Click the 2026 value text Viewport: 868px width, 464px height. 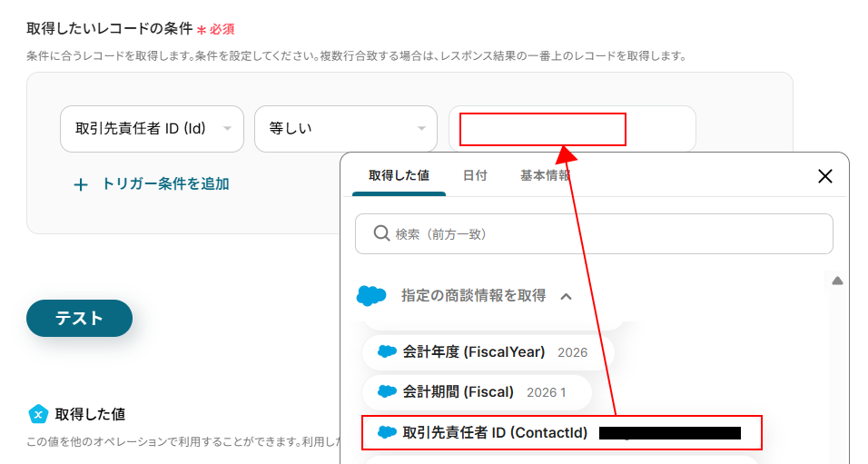(572, 352)
